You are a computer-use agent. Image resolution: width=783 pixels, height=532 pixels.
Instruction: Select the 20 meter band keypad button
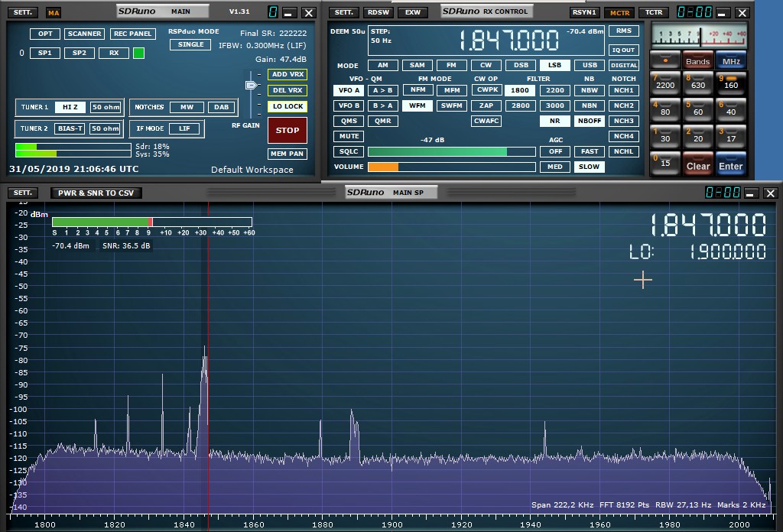click(697, 137)
